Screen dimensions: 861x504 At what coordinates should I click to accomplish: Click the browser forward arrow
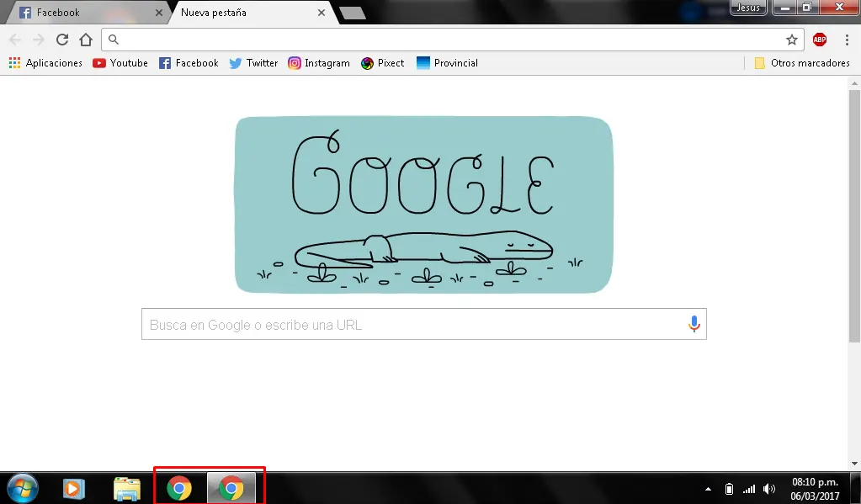39,40
